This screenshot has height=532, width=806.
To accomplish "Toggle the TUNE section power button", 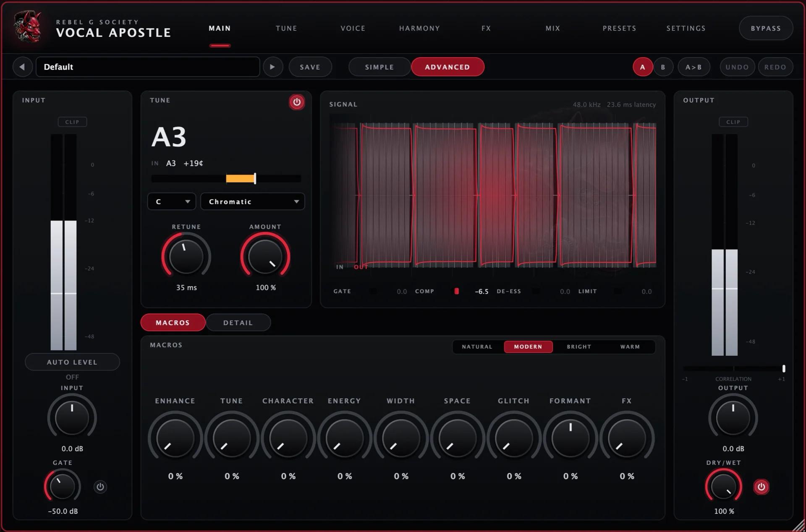I will (x=297, y=102).
